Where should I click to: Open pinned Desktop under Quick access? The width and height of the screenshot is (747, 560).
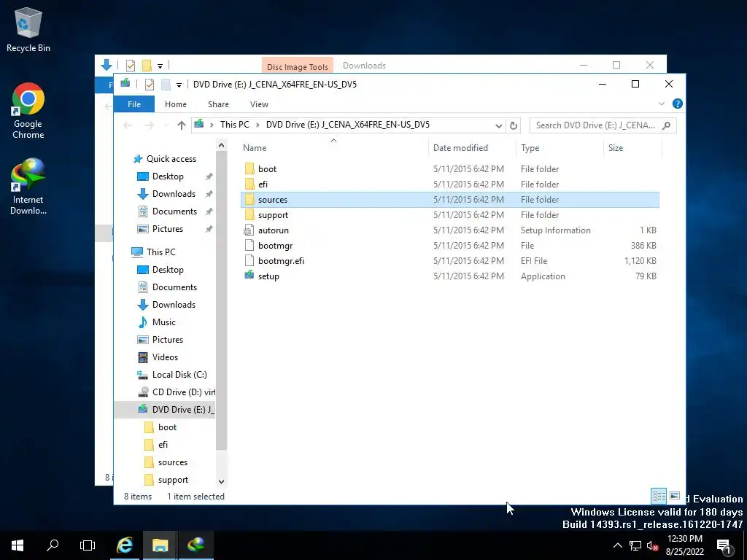pyautogui.click(x=168, y=176)
